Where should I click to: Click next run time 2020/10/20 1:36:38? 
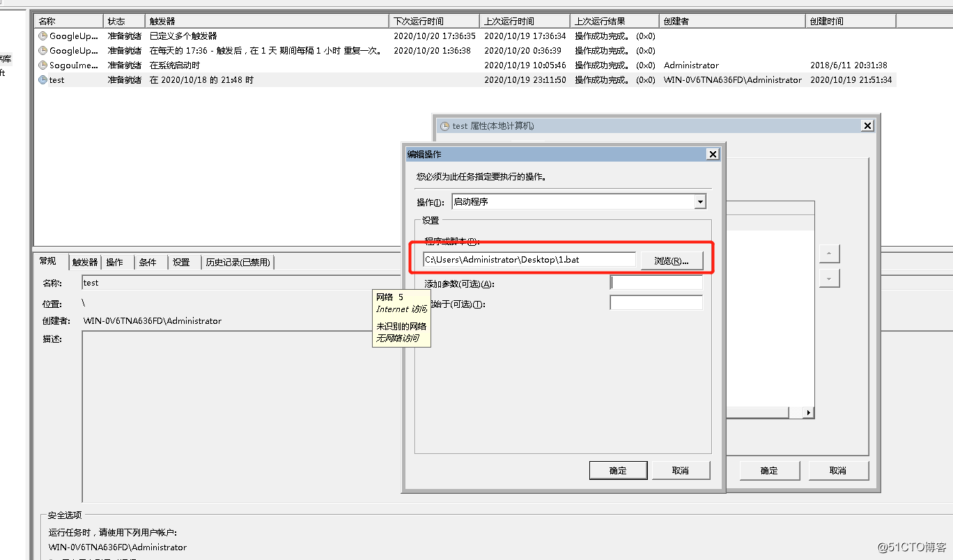(x=432, y=51)
